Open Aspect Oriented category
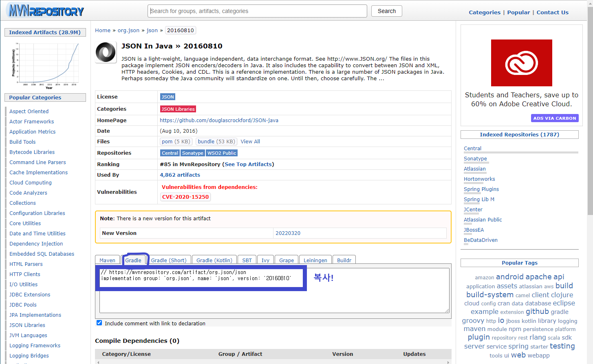 (29, 111)
